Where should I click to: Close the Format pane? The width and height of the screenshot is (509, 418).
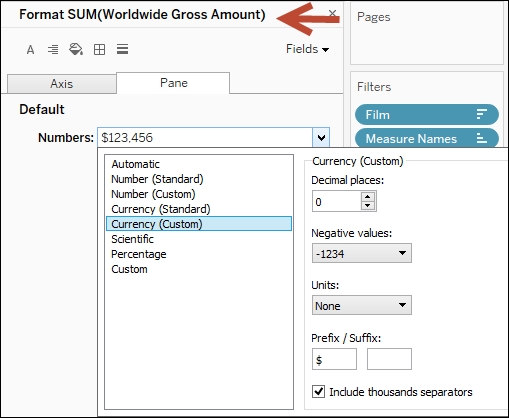(332, 13)
